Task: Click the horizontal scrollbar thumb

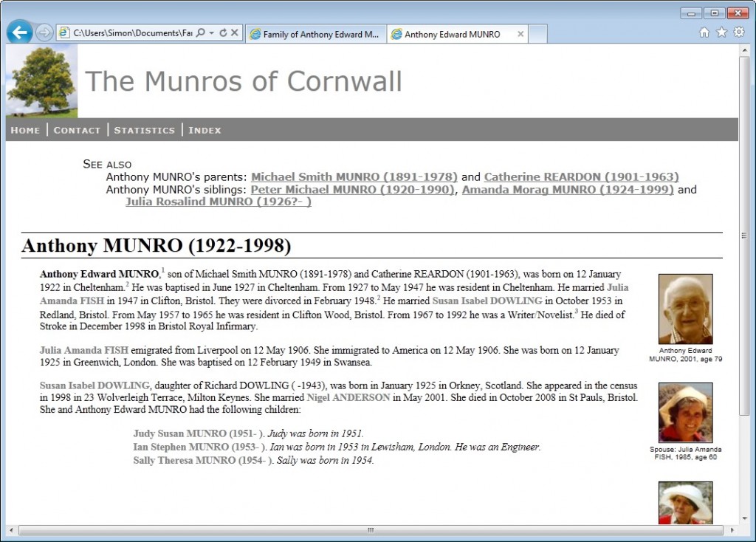Action: (371, 530)
